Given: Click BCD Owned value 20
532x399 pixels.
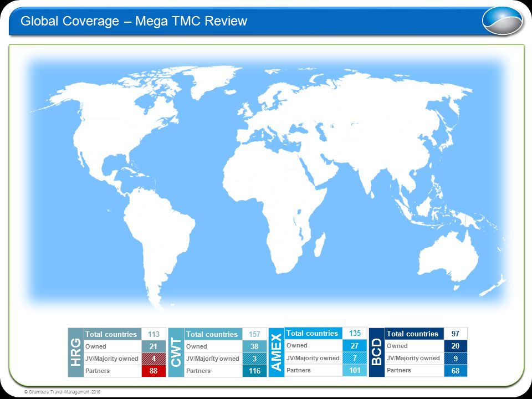Looking at the screenshot, I should pos(456,346).
